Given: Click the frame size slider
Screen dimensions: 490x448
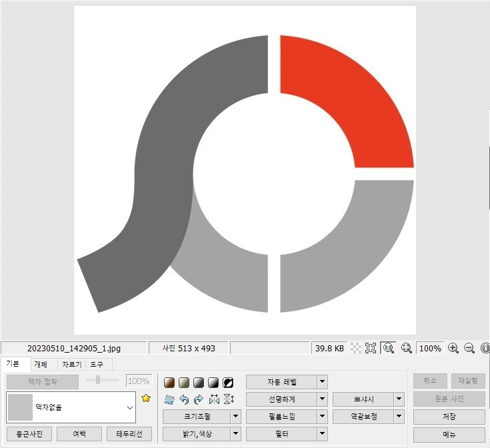Looking at the screenshot, I should click(103, 380).
